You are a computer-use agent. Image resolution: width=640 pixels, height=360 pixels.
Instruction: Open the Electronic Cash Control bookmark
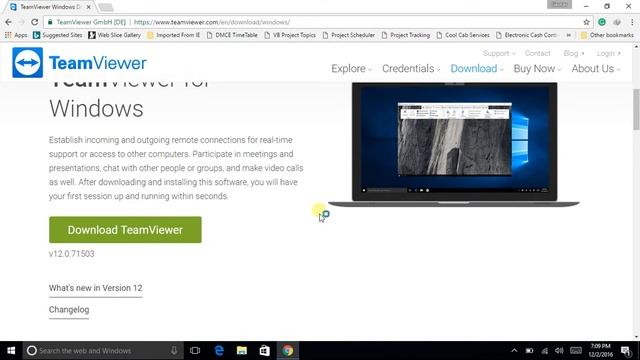pos(527,35)
